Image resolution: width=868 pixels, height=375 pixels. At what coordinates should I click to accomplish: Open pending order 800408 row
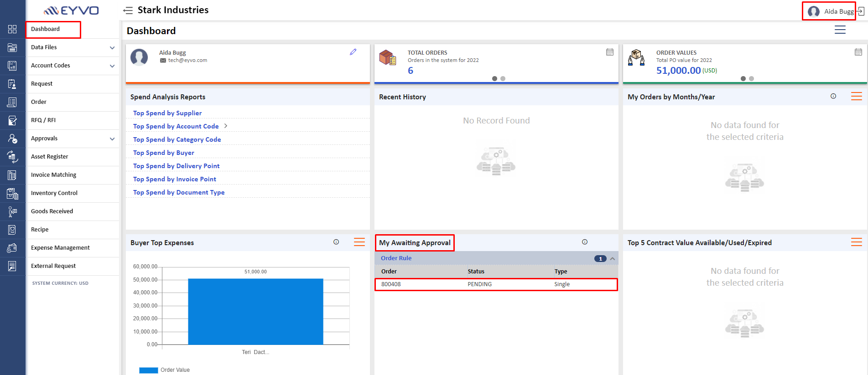496,284
